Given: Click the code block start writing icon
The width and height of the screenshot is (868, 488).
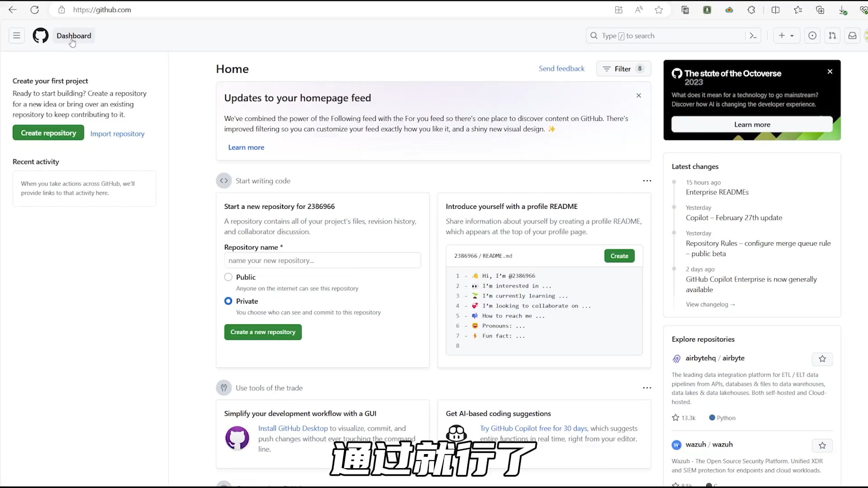Looking at the screenshot, I should (x=224, y=181).
